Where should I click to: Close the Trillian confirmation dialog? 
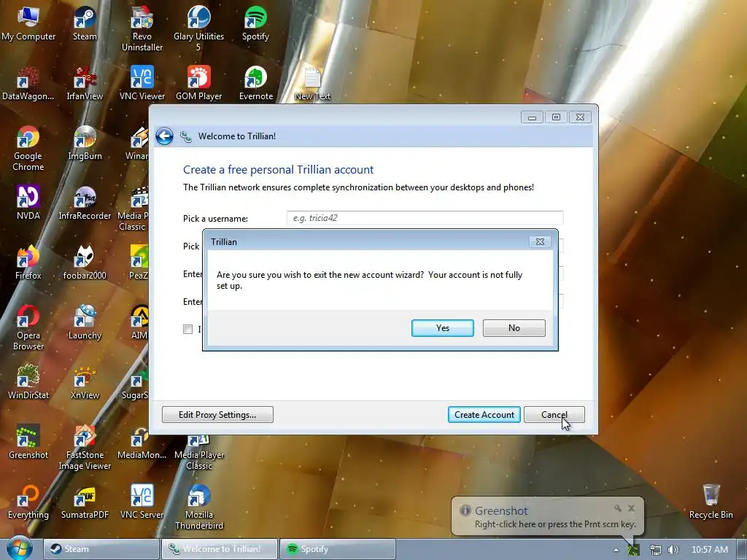[540, 242]
